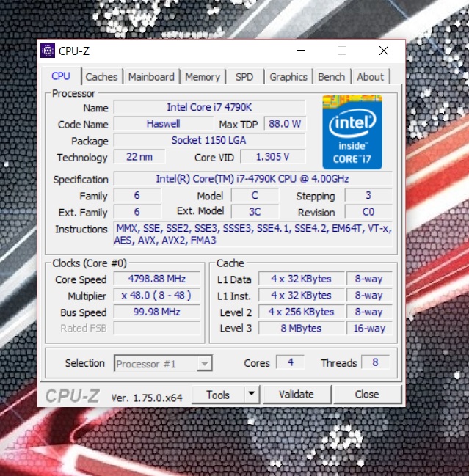Click the Code Name value 'Haswell'
This screenshot has height=476, width=469.
click(164, 123)
